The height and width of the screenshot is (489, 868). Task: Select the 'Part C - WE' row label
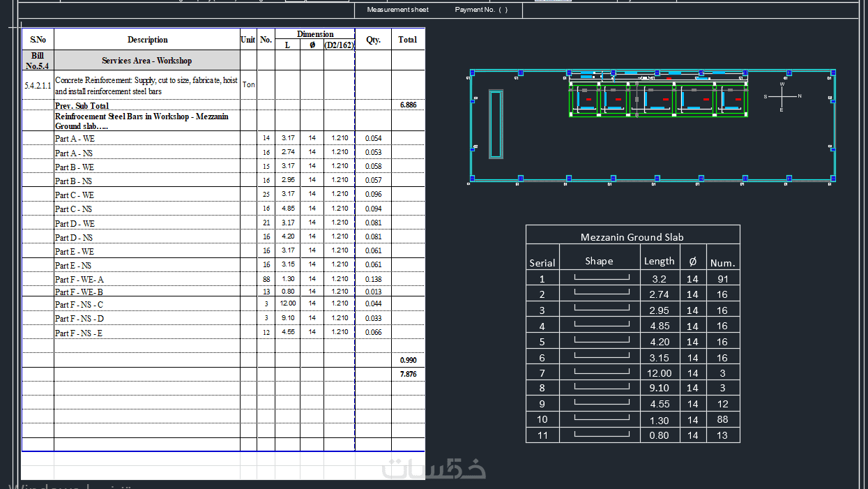pyautogui.click(x=75, y=195)
